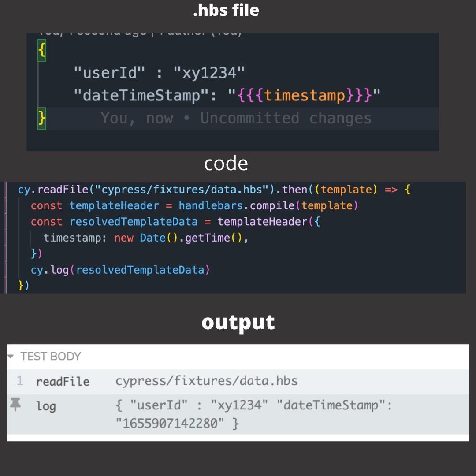This screenshot has width=476, height=476.
Task: Click the "code" section heading
Action: (x=226, y=163)
